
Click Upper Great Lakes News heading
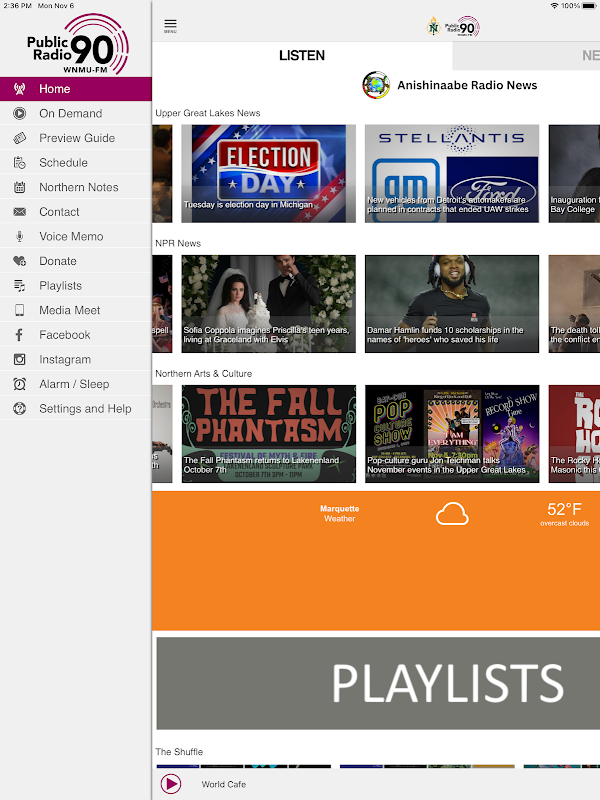coord(208,113)
